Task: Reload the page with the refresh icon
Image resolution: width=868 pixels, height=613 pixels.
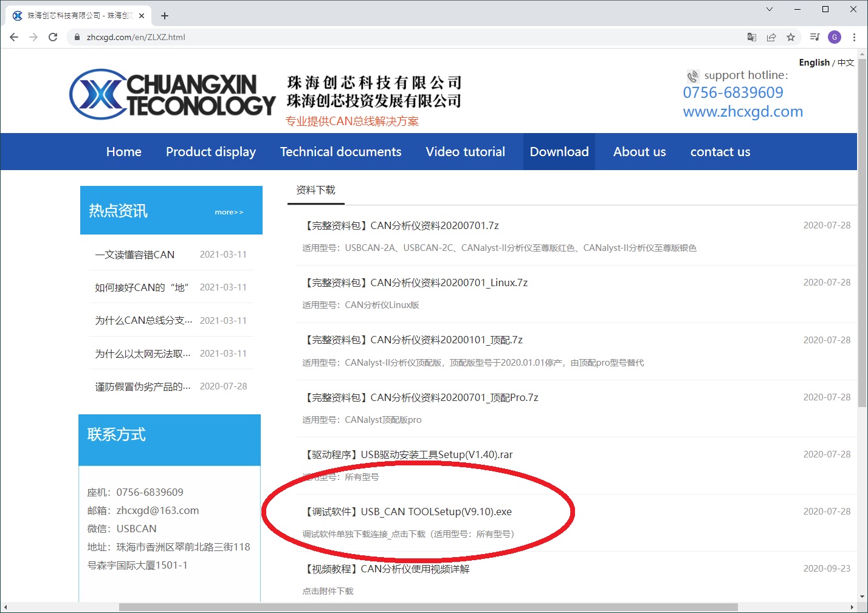Action: (x=53, y=37)
